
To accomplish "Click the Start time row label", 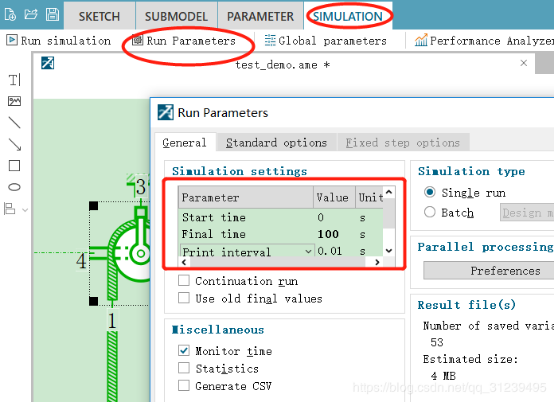I will (x=213, y=217).
